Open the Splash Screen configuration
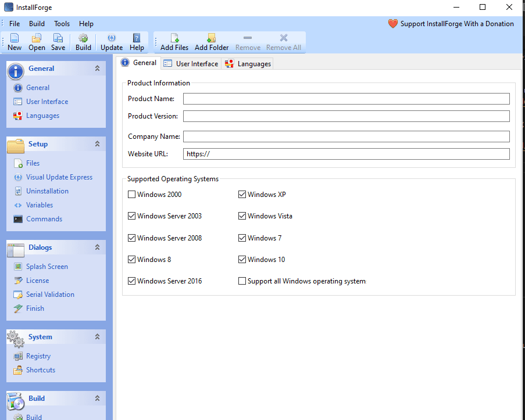This screenshot has height=420, width=525. [48, 266]
